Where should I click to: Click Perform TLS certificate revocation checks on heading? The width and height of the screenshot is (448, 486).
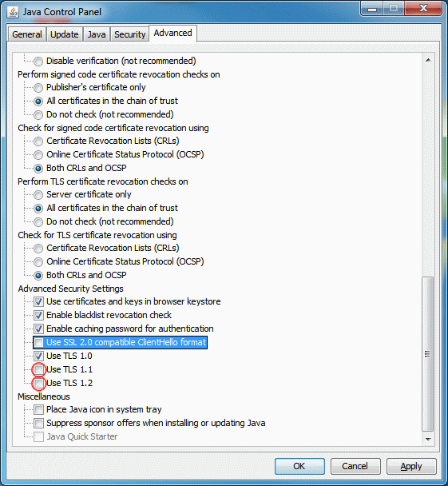coord(103,181)
